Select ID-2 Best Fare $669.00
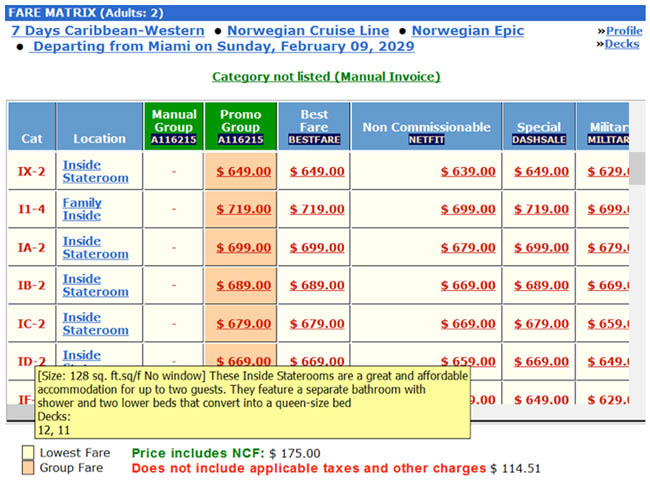Image resolution: width=650 pixels, height=491 pixels. click(317, 360)
